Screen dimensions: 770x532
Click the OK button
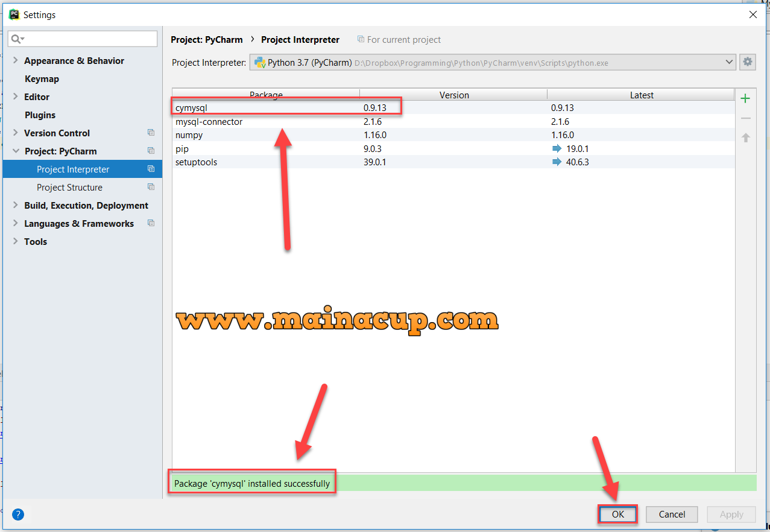(x=618, y=515)
